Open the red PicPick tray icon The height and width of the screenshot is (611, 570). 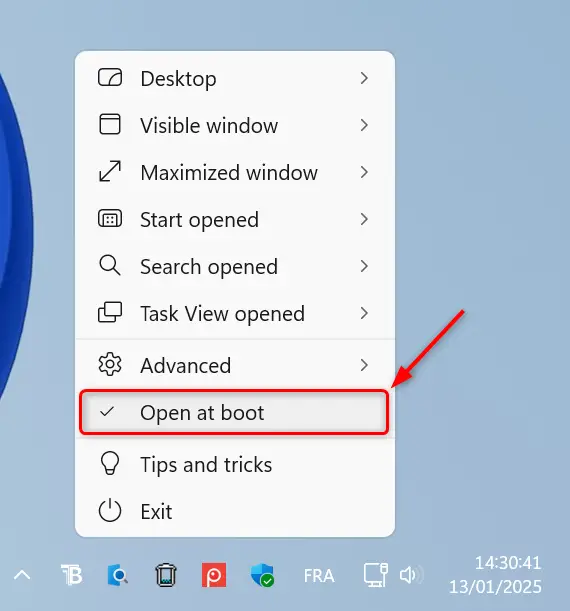click(214, 575)
